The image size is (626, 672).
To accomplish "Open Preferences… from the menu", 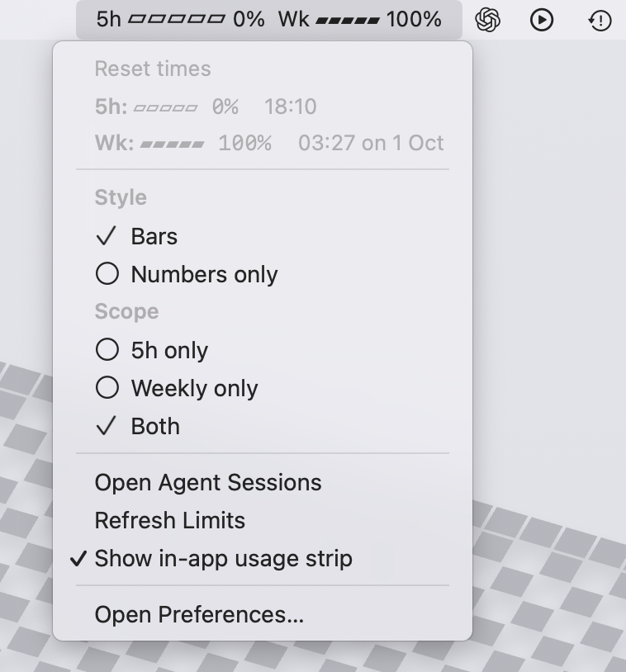I will 199,615.
